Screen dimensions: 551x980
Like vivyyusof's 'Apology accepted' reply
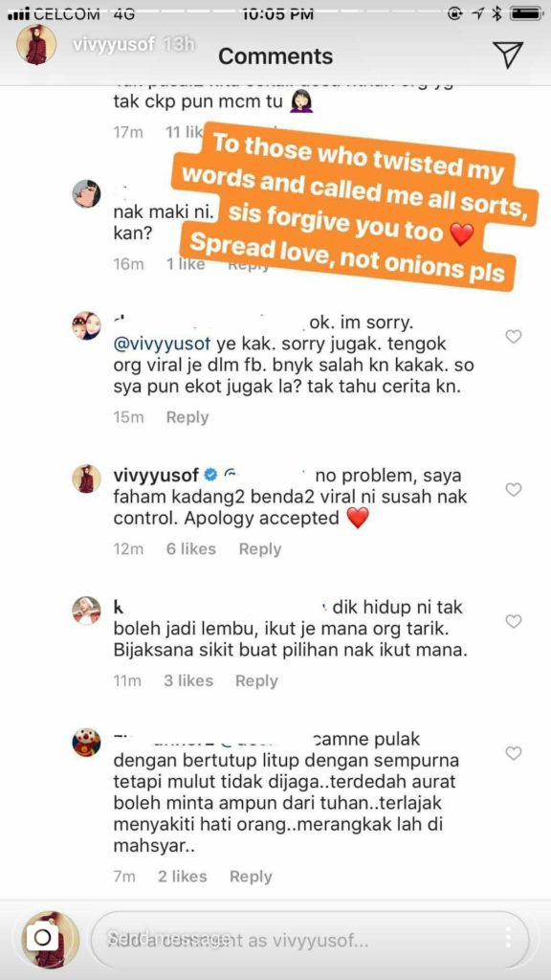coord(513,489)
